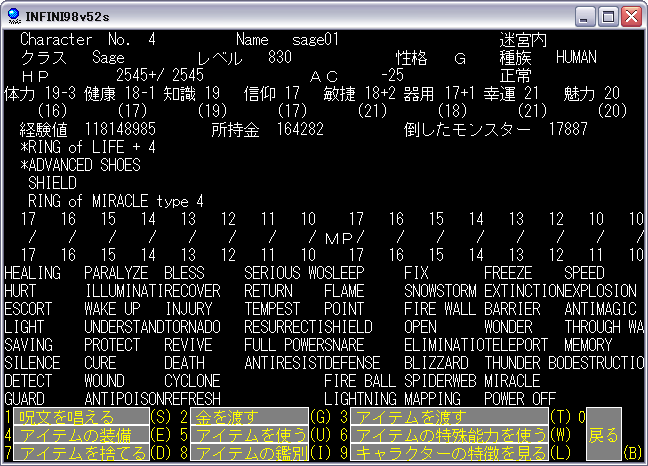The height and width of the screenshot is (466, 648).
Task: Click the TELEPORT spell name
Action: pos(516,345)
